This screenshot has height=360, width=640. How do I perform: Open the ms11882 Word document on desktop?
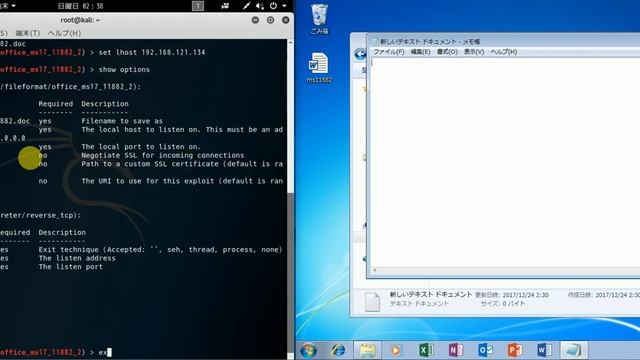click(319, 68)
